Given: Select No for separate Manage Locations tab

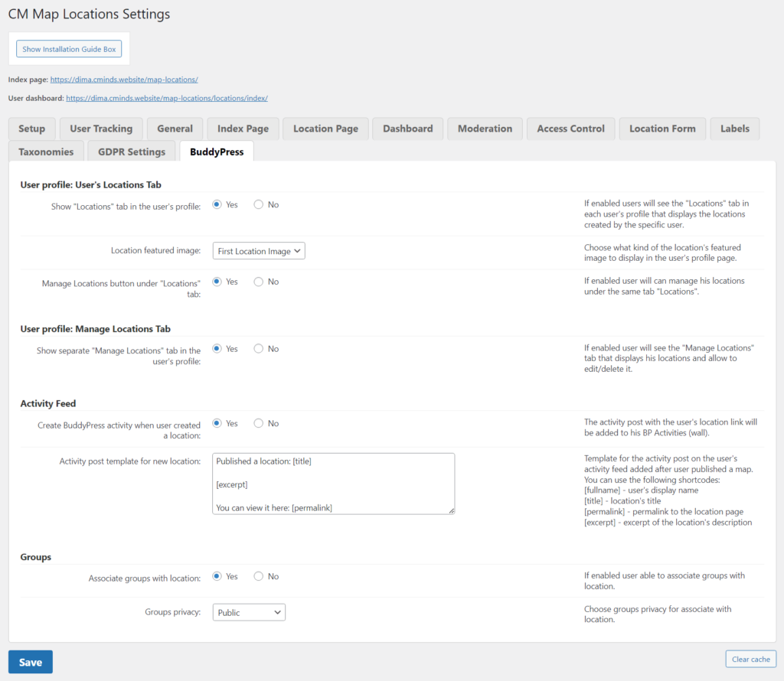Looking at the screenshot, I should tap(259, 349).
